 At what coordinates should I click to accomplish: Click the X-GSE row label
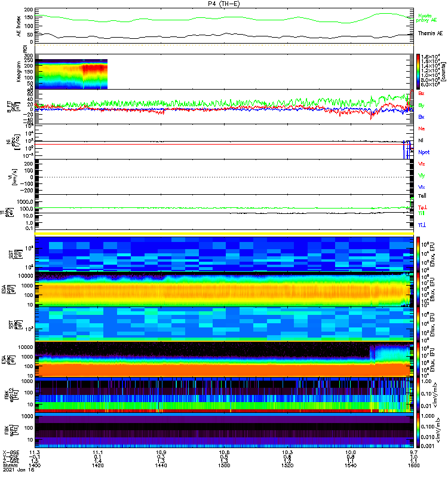pyautogui.click(x=11, y=452)
